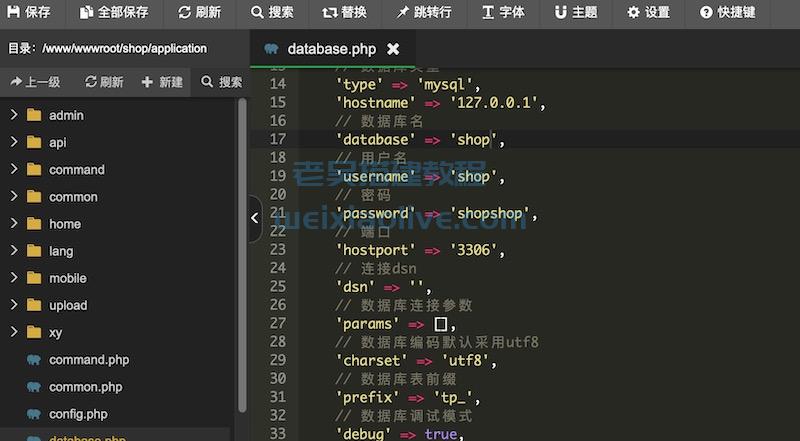Open common.php from the file tree

coord(85,387)
